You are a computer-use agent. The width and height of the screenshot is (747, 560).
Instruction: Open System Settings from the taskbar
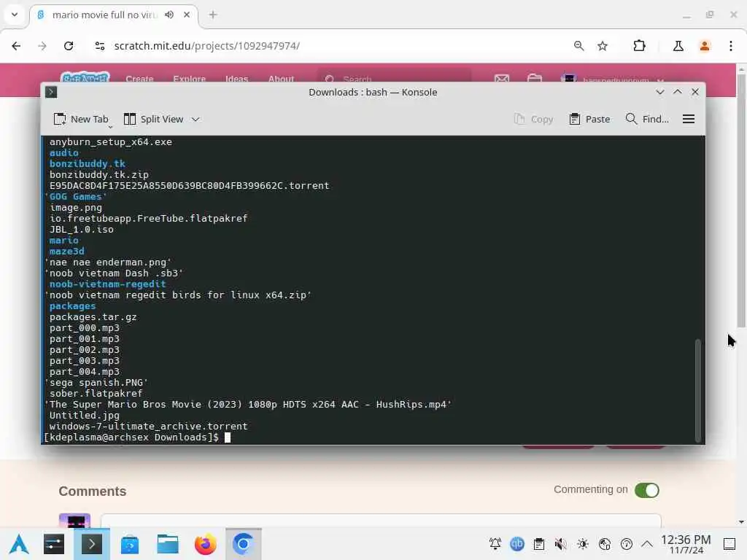pos(54,544)
